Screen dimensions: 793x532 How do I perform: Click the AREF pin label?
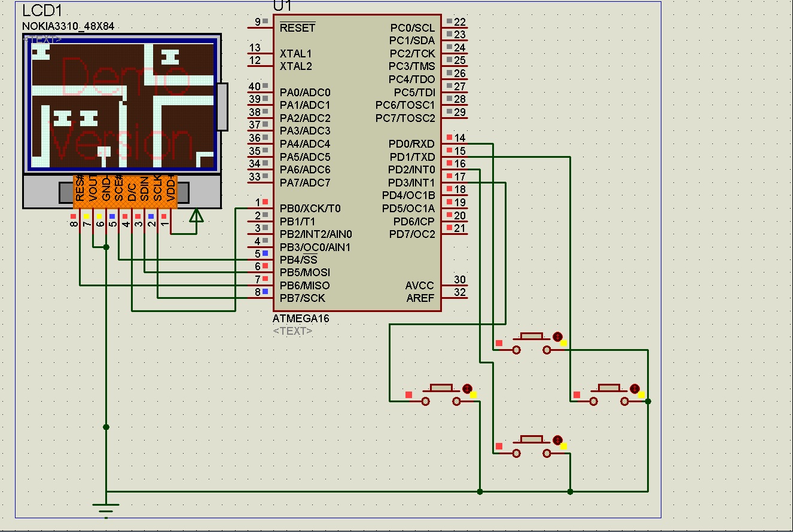tap(420, 298)
